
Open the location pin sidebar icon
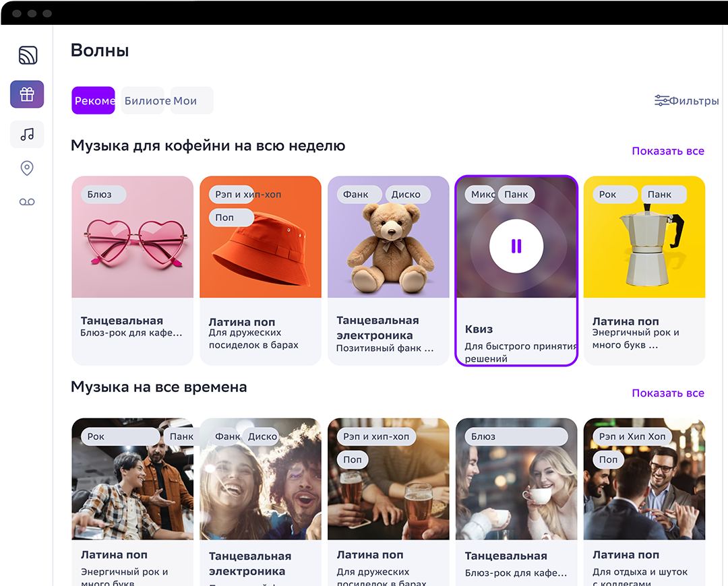click(27, 168)
